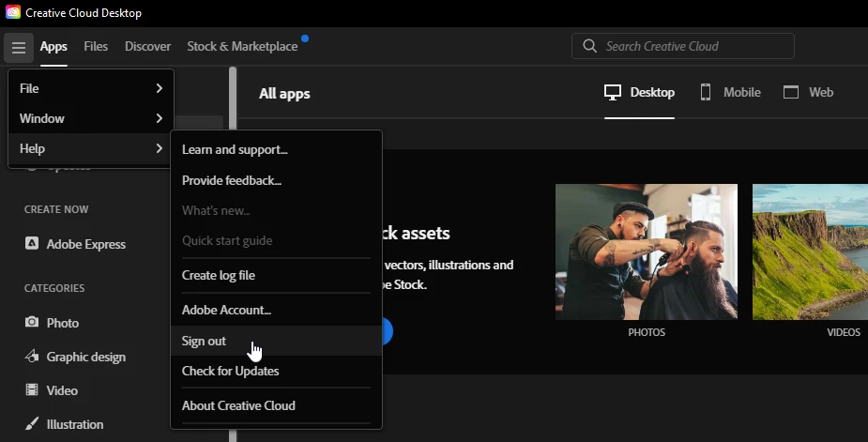Select Sign out

[276, 341]
